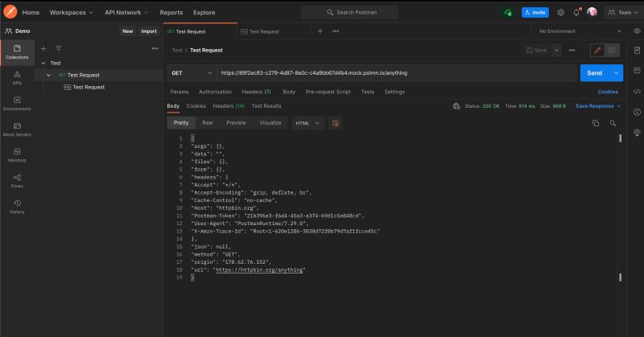
Task: Open Reports in top navigation
Action: coord(171,12)
